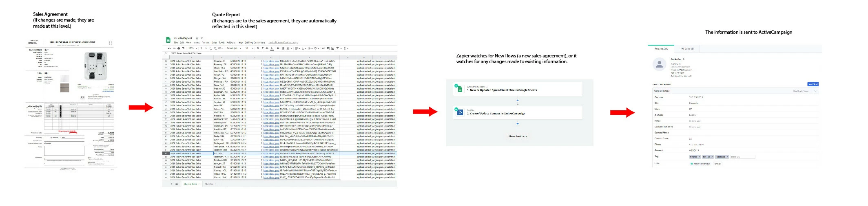868x206 pixels.
Task: Click the Insert chart icon
Action: point(332,48)
